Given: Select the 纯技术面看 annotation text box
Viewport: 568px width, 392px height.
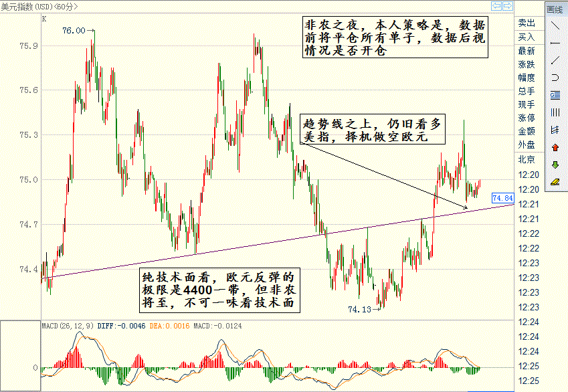Looking at the screenshot, I should [x=220, y=290].
